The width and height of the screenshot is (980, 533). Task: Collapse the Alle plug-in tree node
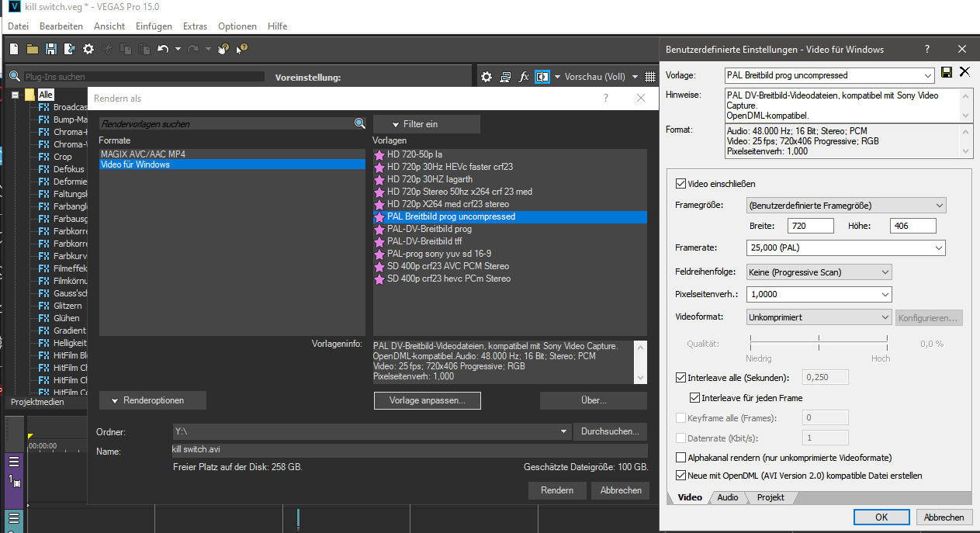tap(15, 95)
